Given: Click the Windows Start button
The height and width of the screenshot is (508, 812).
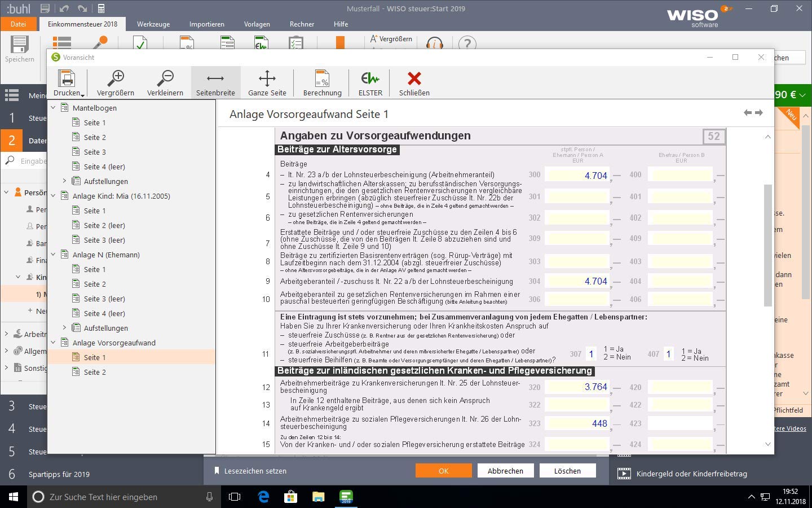Looking at the screenshot, I should 14,497.
